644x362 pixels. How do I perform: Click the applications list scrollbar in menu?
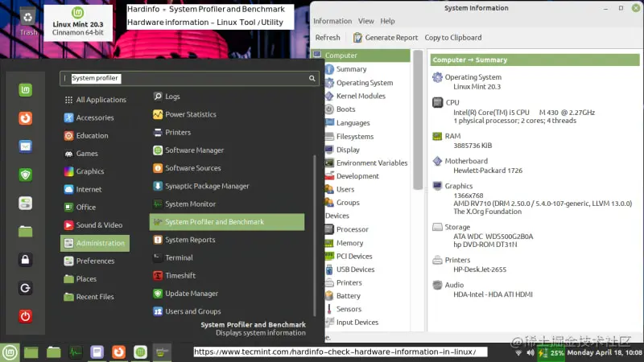pyautogui.click(x=315, y=235)
